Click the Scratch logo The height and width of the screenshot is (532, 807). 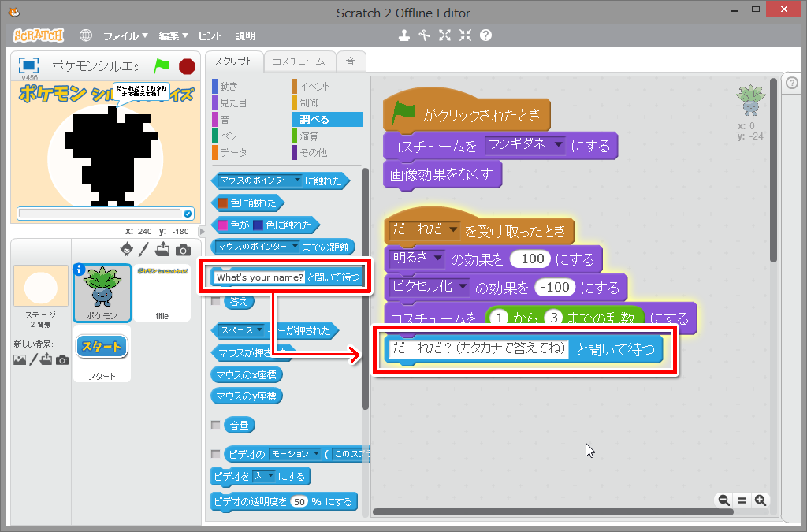(39, 35)
